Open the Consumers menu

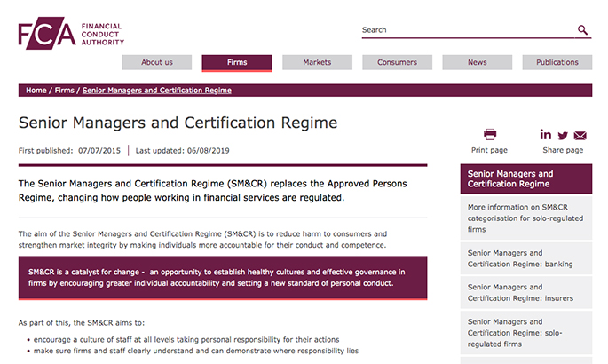tap(397, 62)
